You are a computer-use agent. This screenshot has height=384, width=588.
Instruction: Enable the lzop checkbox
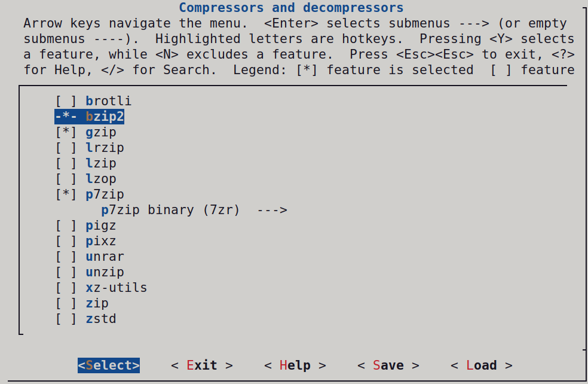tap(66, 179)
